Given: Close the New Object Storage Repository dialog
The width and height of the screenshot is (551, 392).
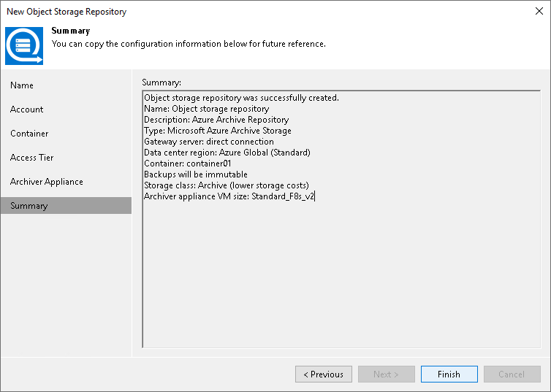Looking at the screenshot, I should pyautogui.click(x=539, y=11).
